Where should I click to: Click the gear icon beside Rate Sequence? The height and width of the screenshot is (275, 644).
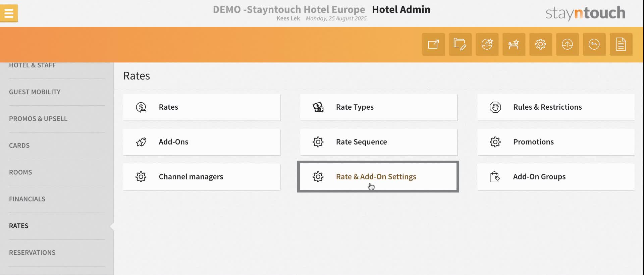click(x=318, y=142)
